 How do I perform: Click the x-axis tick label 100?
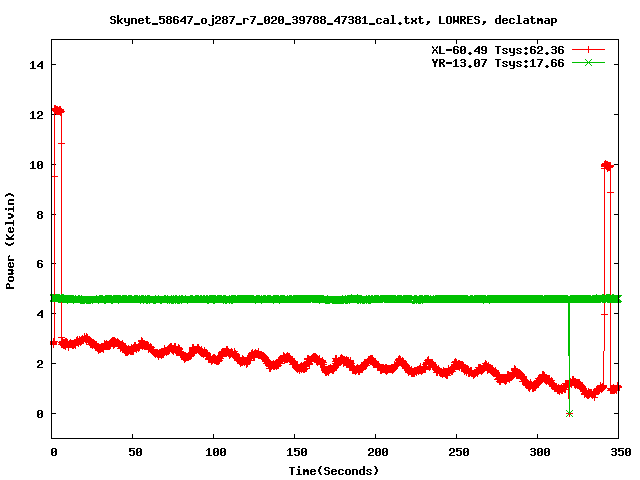pos(216,452)
